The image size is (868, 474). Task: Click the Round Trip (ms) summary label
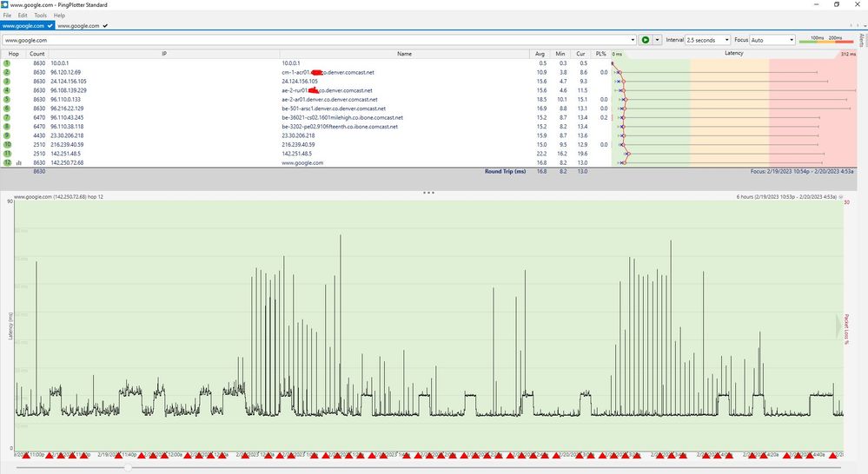505,172
